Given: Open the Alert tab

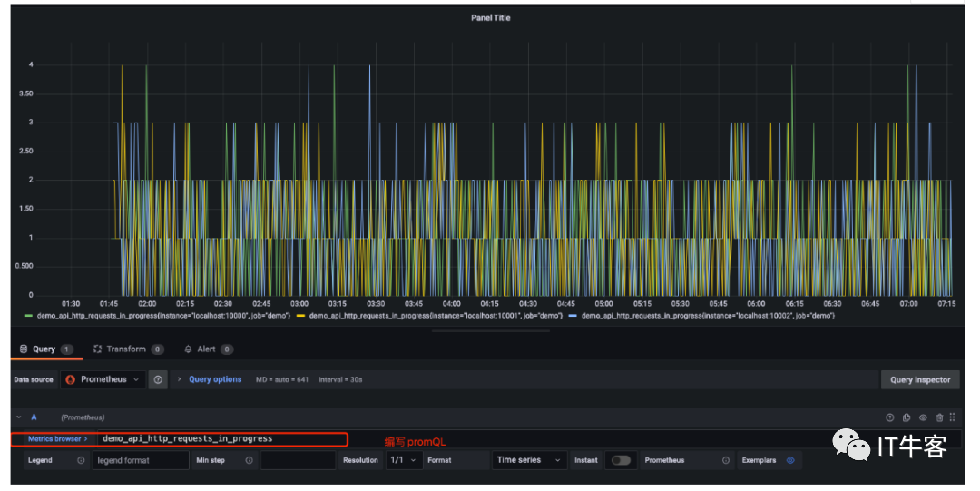Looking at the screenshot, I should (x=209, y=349).
